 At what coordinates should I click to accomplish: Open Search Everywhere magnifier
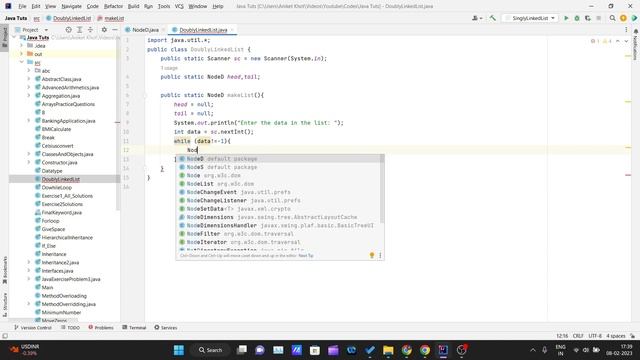pyautogui.click(x=612, y=18)
